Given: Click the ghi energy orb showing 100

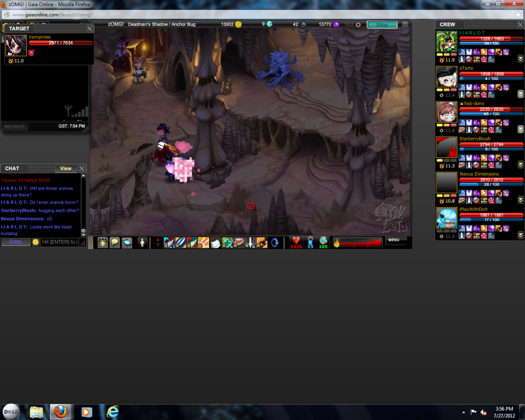Looking at the screenshot, I should pyautogui.click(x=323, y=241).
